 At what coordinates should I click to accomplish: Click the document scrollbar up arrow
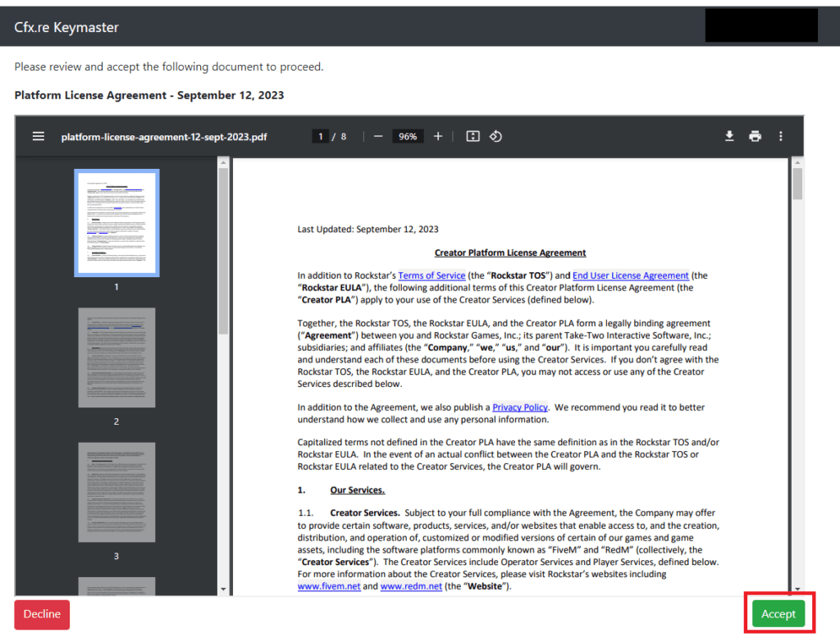point(797,162)
